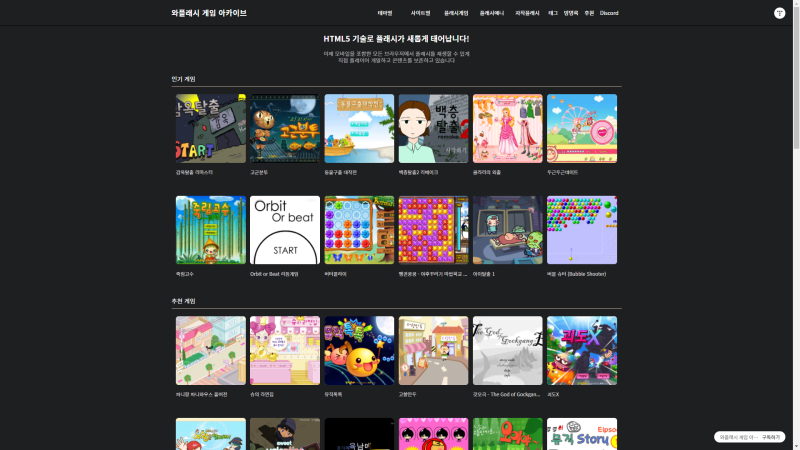
Task: Click the round Tistory profile icon
Action: point(779,13)
